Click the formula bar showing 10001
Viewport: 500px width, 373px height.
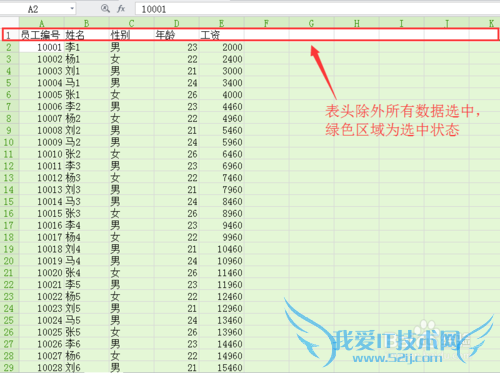pyautogui.click(x=317, y=9)
